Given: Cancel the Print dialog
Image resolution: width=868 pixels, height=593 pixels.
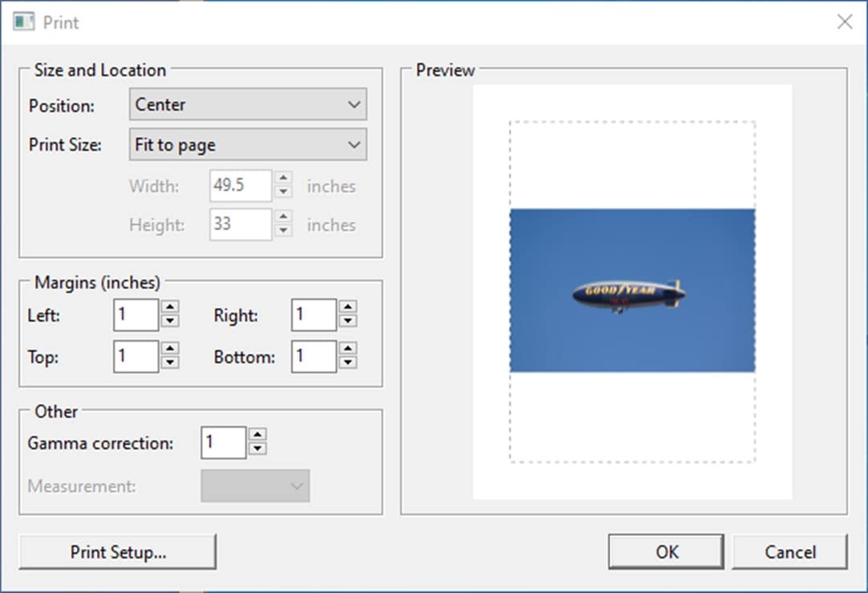Looking at the screenshot, I should [x=790, y=551].
